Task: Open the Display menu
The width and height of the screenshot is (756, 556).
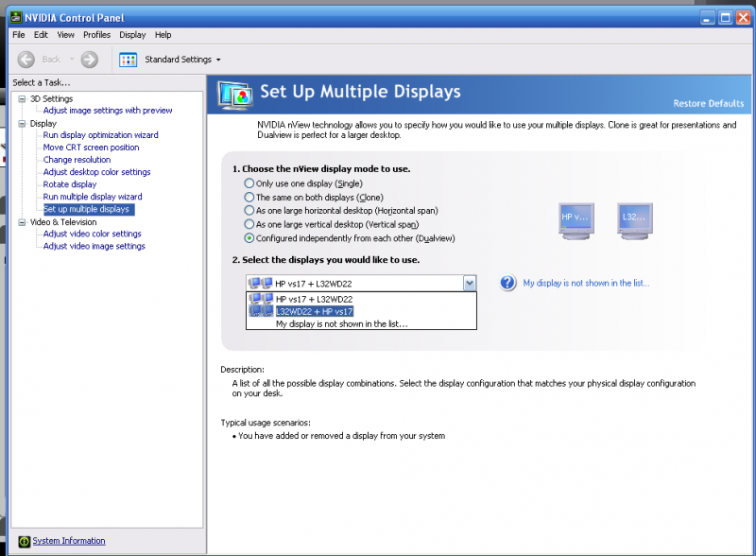Action: coord(132,35)
